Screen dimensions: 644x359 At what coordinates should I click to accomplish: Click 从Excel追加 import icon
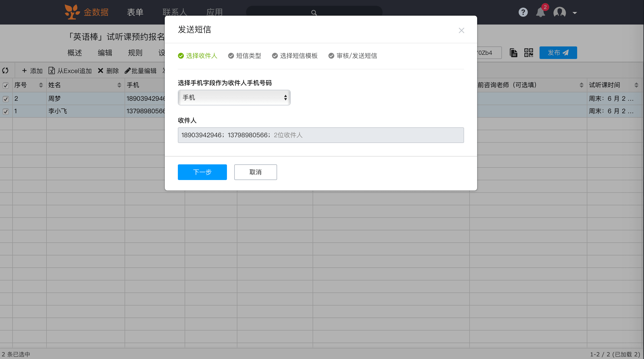52,71
